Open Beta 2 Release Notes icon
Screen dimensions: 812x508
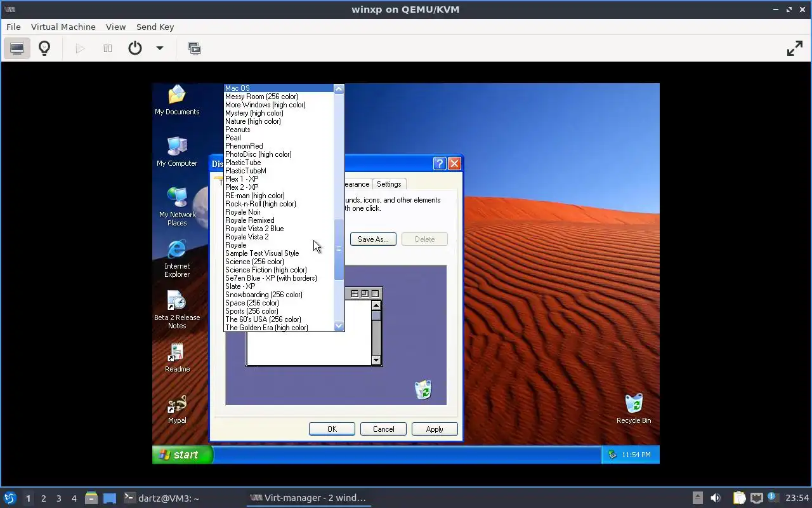(x=177, y=310)
